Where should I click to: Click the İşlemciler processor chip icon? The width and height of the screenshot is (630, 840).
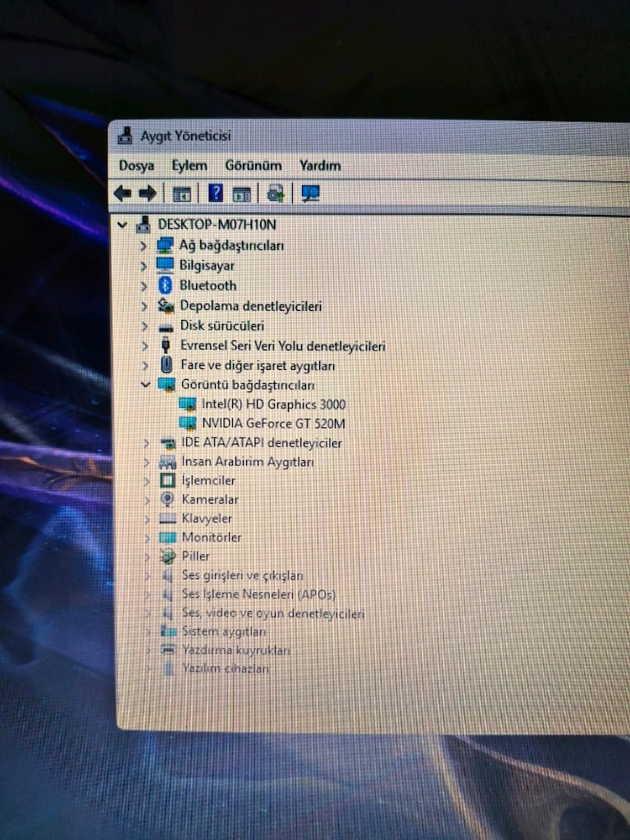coord(167,481)
